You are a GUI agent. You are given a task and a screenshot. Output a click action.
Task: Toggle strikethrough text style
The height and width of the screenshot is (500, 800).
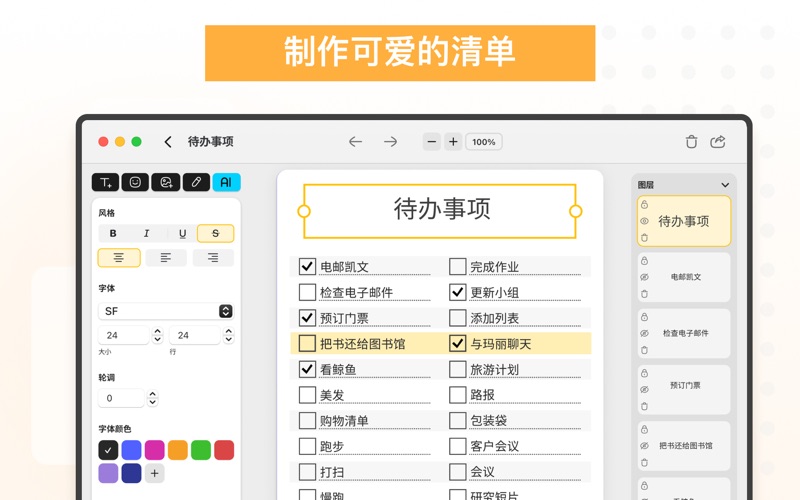pyautogui.click(x=215, y=233)
